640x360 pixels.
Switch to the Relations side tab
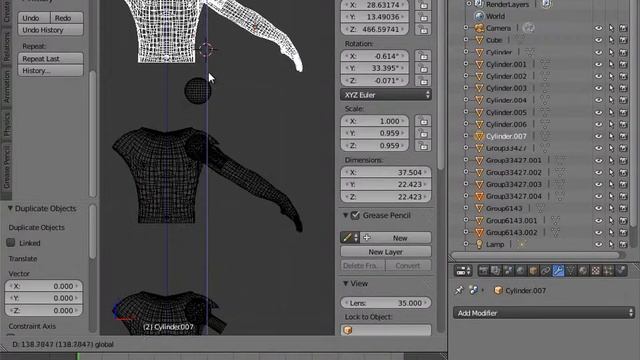point(6,47)
